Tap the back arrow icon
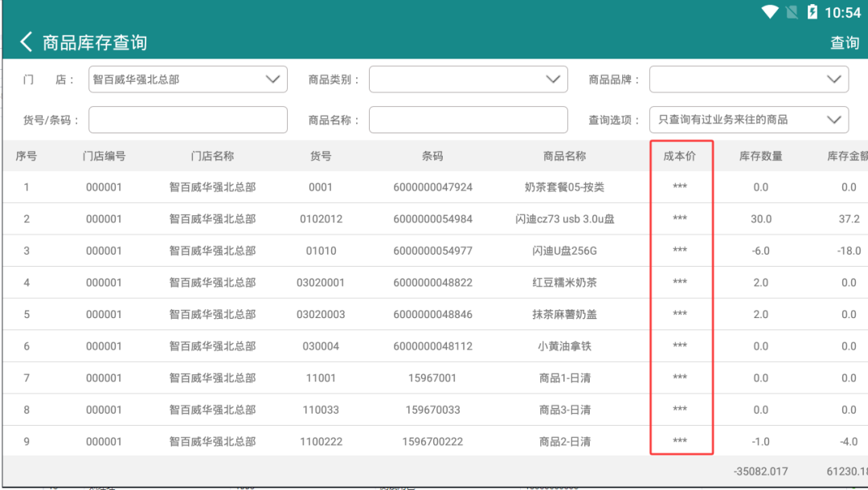This screenshot has height=490, width=868. click(x=26, y=42)
